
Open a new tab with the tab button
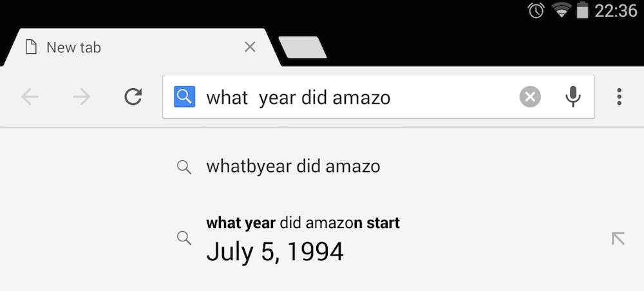pos(303,48)
